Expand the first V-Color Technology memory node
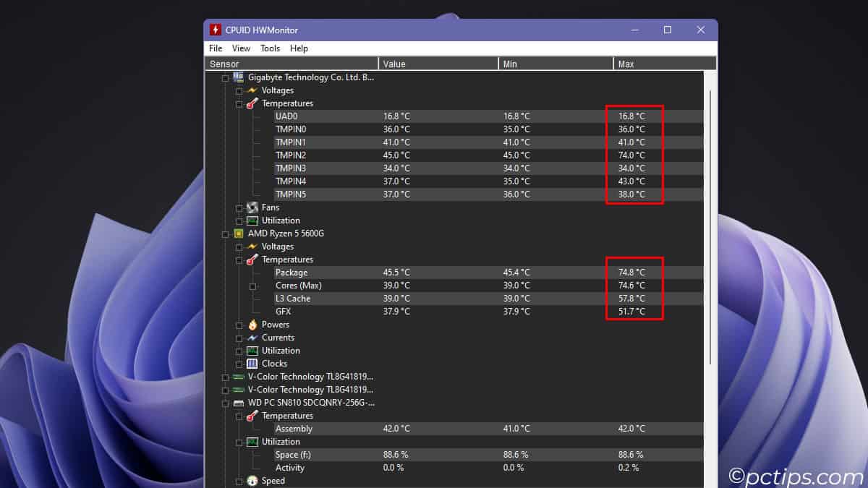868x488 pixels. pos(225,377)
